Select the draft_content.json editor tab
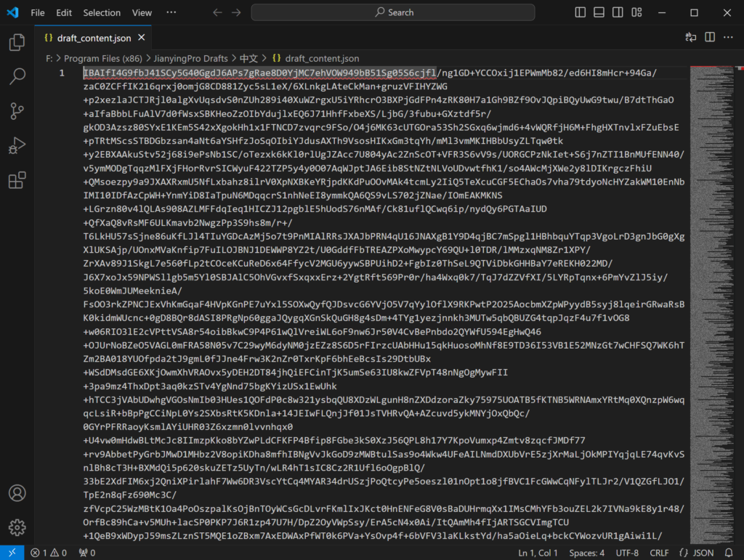744x560 pixels. tap(93, 38)
